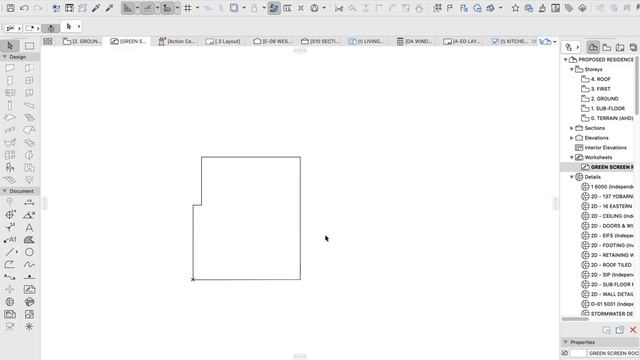The height and width of the screenshot is (360, 640).
Task: Toggle the Suspend Groups button
Action: 274,8
